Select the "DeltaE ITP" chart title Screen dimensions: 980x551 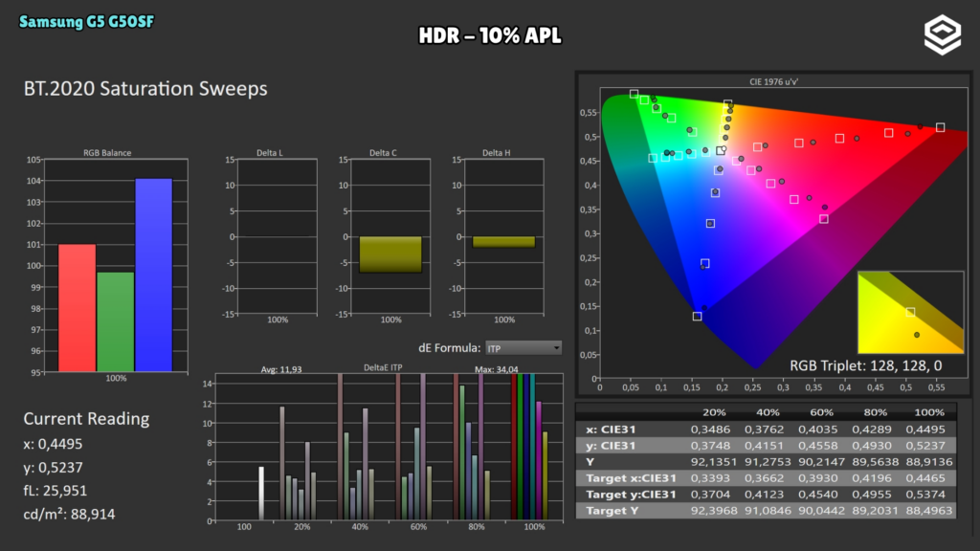click(x=383, y=368)
